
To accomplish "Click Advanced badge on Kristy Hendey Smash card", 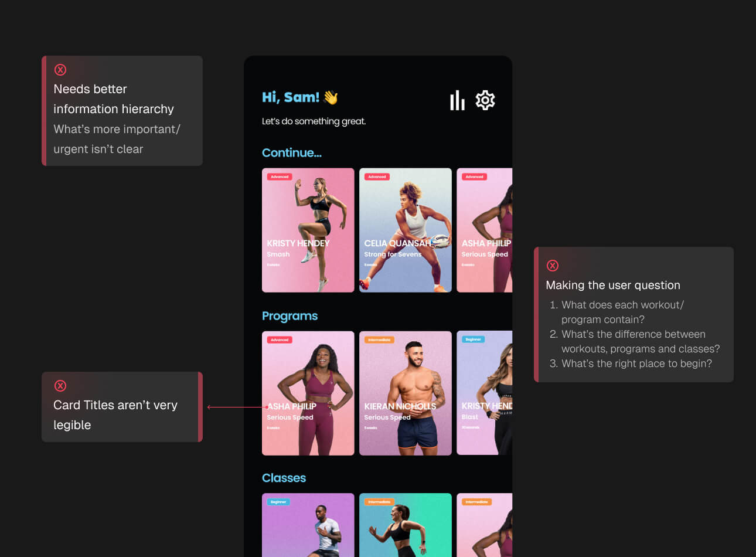I will [x=280, y=176].
